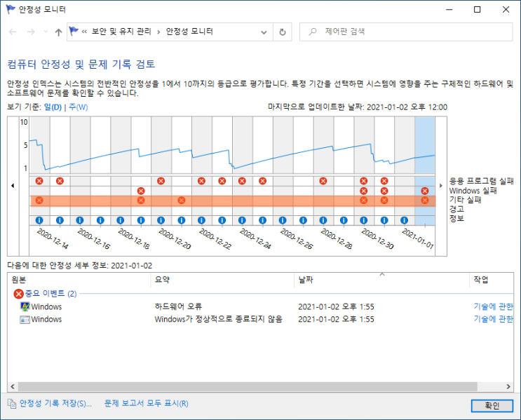The height and width of the screenshot is (420, 521).
Task: Focus the 제어판 검색 search box
Action: pyautogui.click(x=406, y=32)
